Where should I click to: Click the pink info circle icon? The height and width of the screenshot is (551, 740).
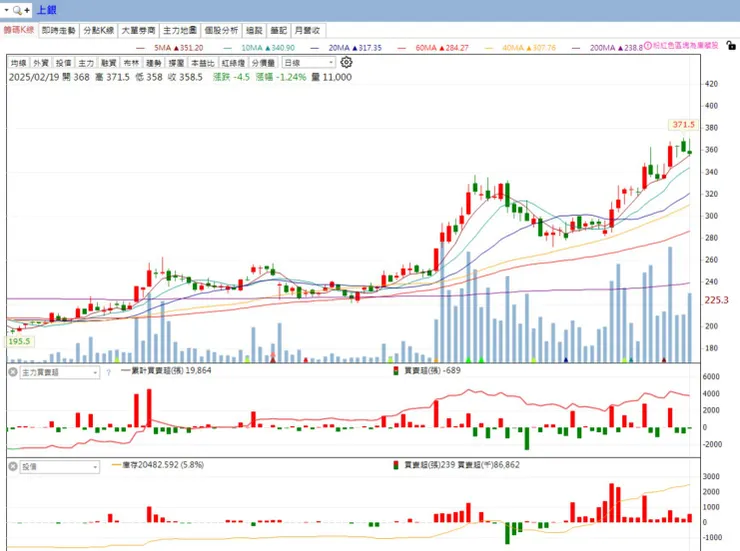point(648,46)
